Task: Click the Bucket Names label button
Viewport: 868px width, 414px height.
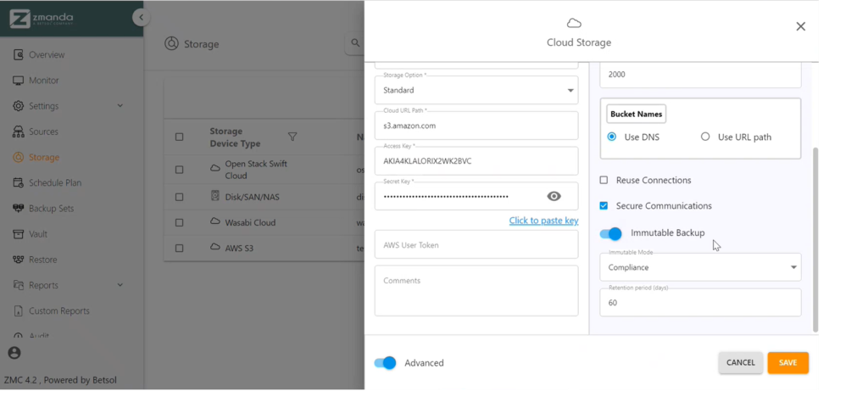Action: click(636, 114)
